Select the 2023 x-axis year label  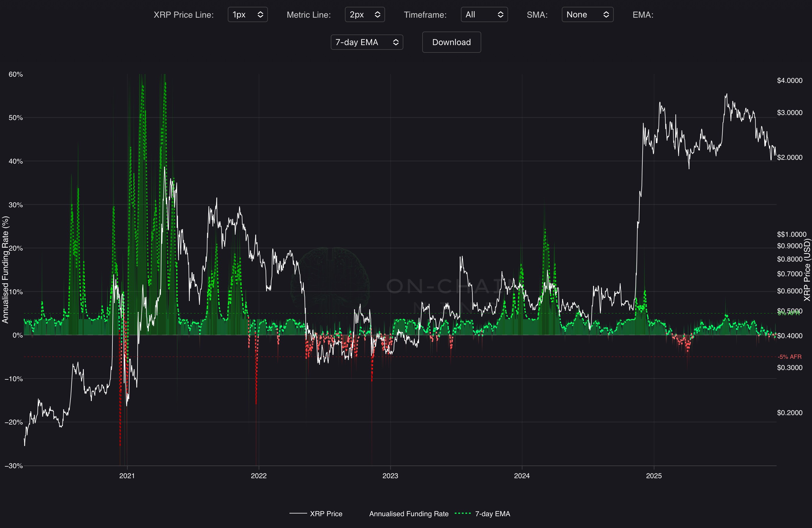tap(390, 476)
